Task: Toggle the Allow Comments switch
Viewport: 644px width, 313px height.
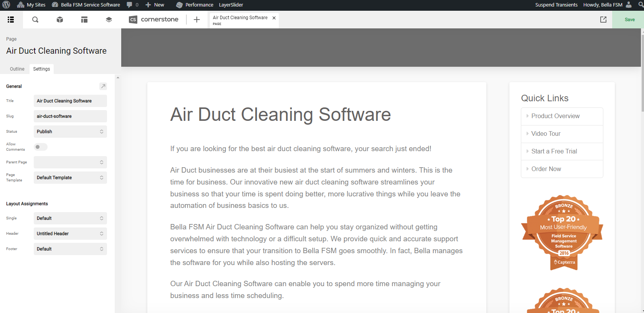Action: [x=41, y=147]
